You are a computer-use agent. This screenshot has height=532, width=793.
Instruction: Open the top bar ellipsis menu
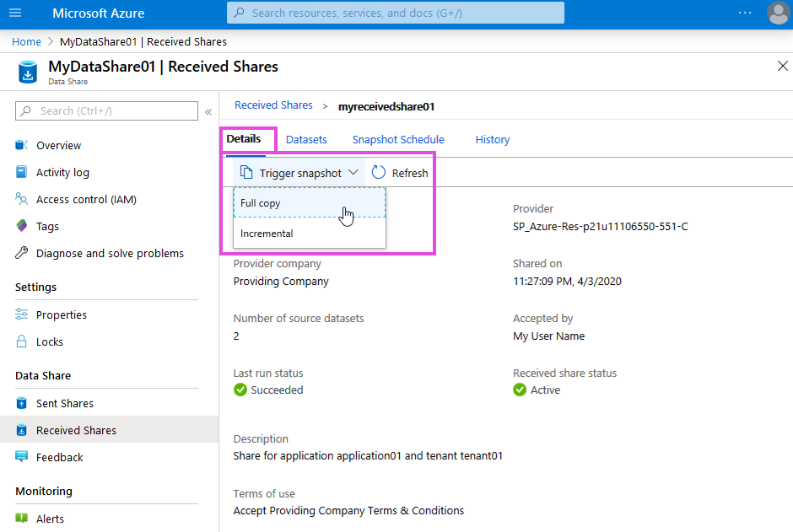point(744,13)
